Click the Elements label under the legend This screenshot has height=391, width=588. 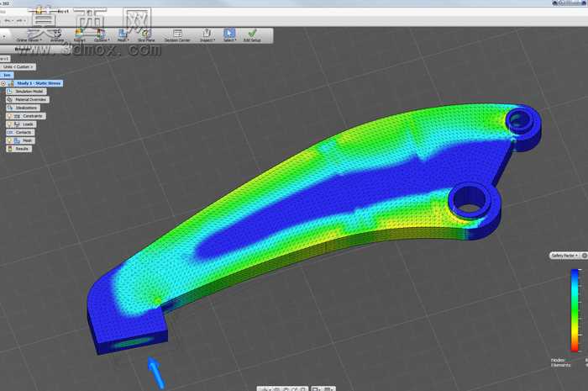coord(560,365)
